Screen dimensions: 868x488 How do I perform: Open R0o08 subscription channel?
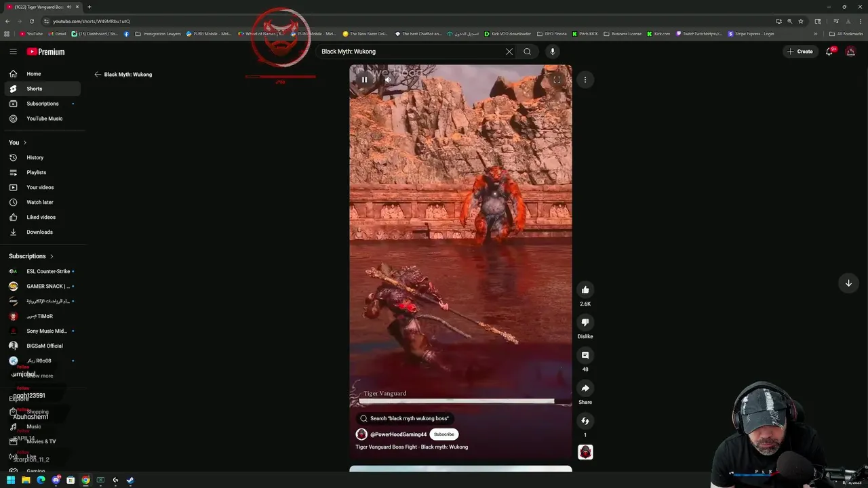42,361
